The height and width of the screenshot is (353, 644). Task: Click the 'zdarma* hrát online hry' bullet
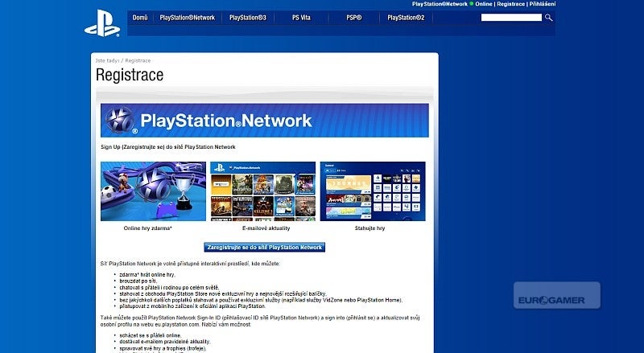point(147,275)
